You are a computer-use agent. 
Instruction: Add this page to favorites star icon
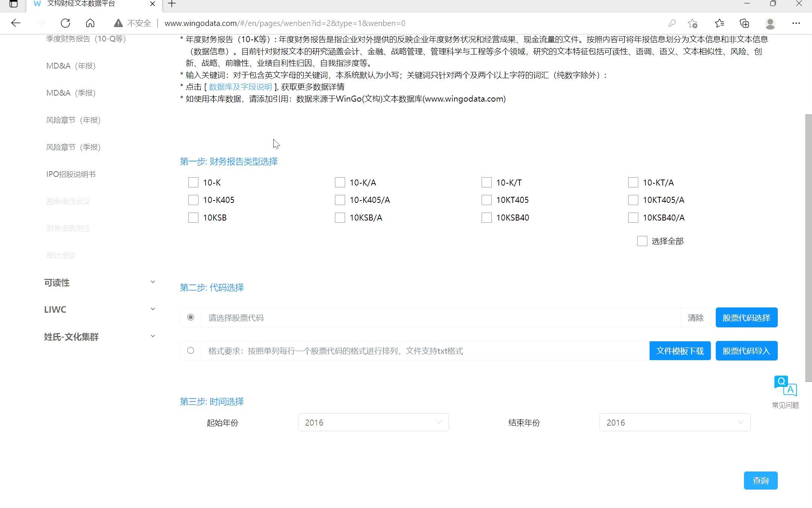[x=692, y=23]
